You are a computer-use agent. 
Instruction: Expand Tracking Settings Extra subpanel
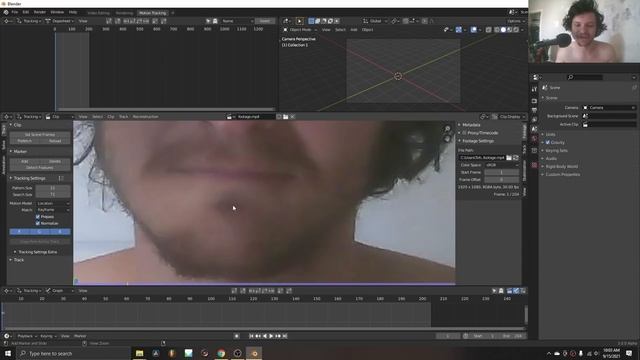15,252
